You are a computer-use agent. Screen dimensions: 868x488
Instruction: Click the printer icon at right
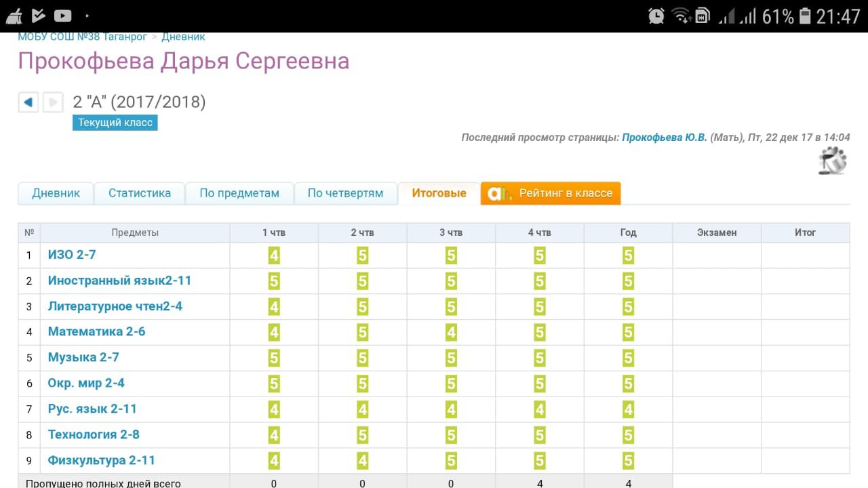click(833, 161)
